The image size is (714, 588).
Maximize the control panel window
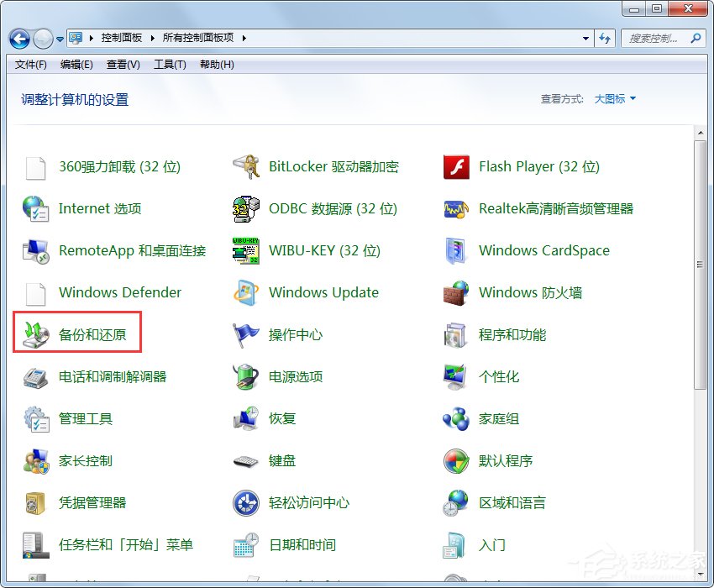(x=657, y=8)
